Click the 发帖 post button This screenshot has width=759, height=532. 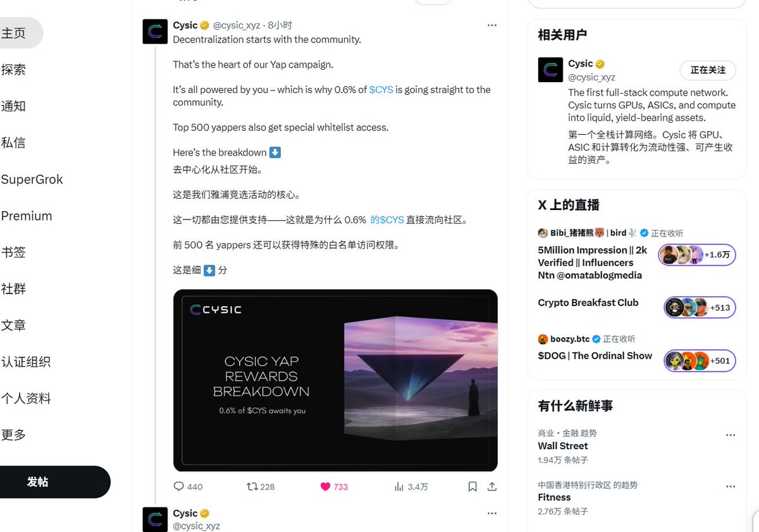pos(38,482)
